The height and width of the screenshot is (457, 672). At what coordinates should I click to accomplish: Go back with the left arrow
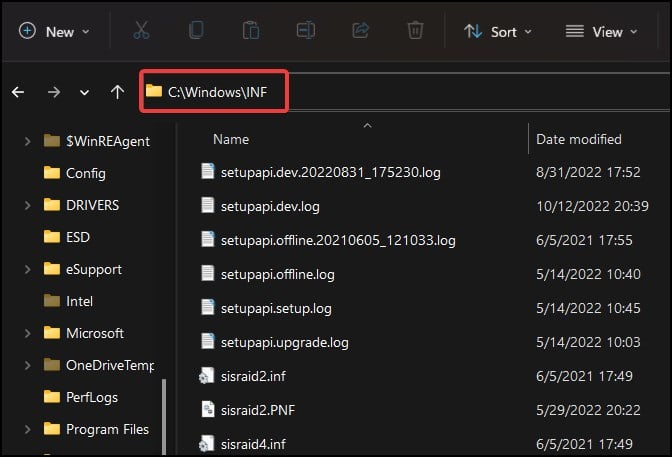(18, 92)
